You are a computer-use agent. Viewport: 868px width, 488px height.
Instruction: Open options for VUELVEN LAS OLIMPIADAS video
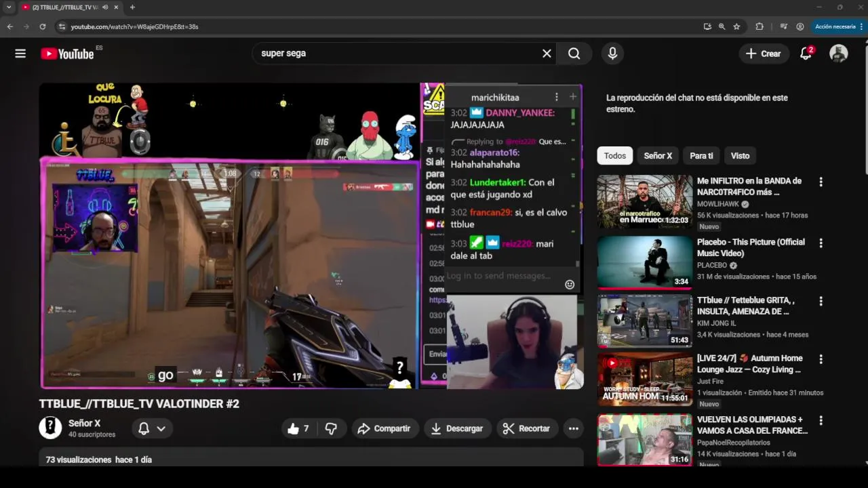821,420
